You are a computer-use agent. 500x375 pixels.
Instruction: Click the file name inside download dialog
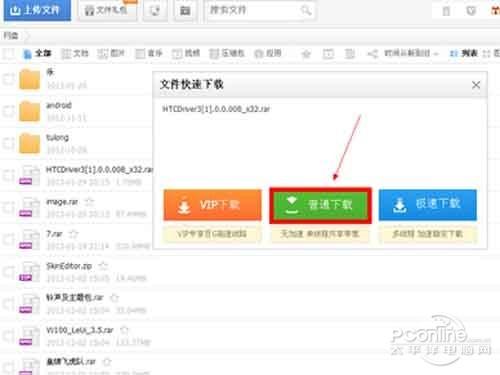click(216, 109)
